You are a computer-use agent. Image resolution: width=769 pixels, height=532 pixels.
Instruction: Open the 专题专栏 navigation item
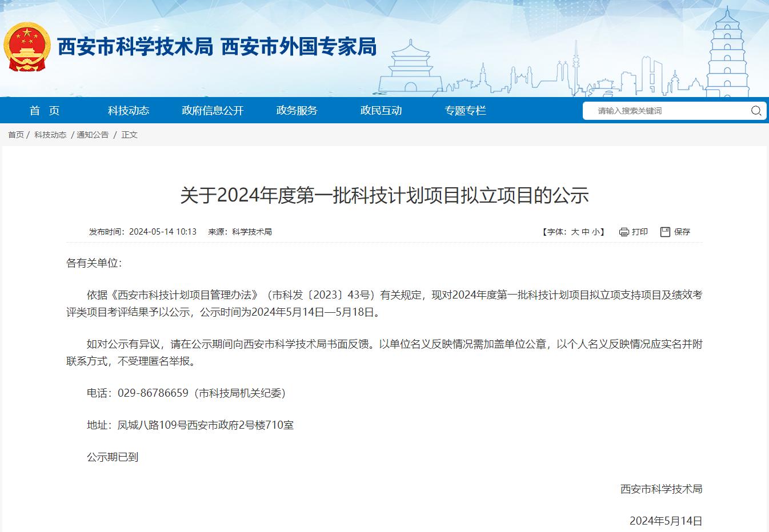465,111
